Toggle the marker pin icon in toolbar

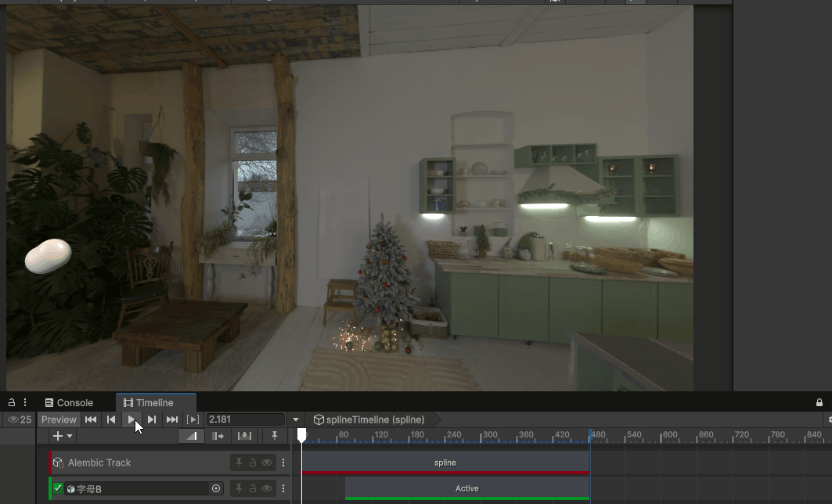click(274, 436)
